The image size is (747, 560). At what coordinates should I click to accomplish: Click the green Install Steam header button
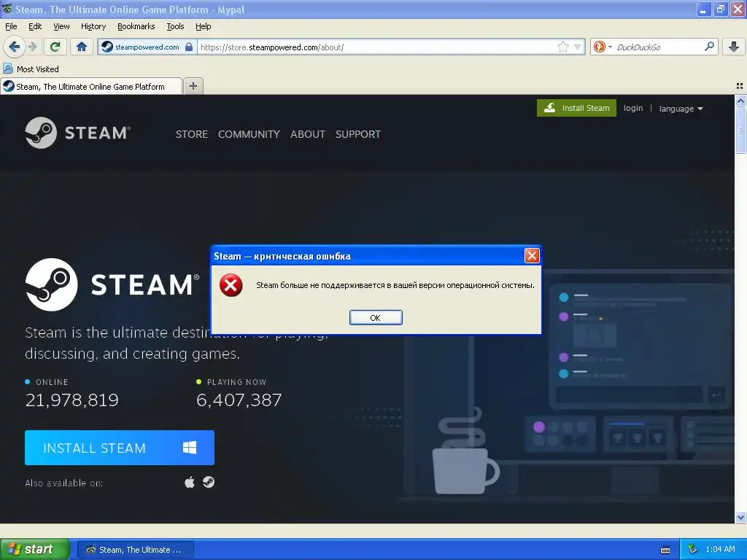[576, 108]
